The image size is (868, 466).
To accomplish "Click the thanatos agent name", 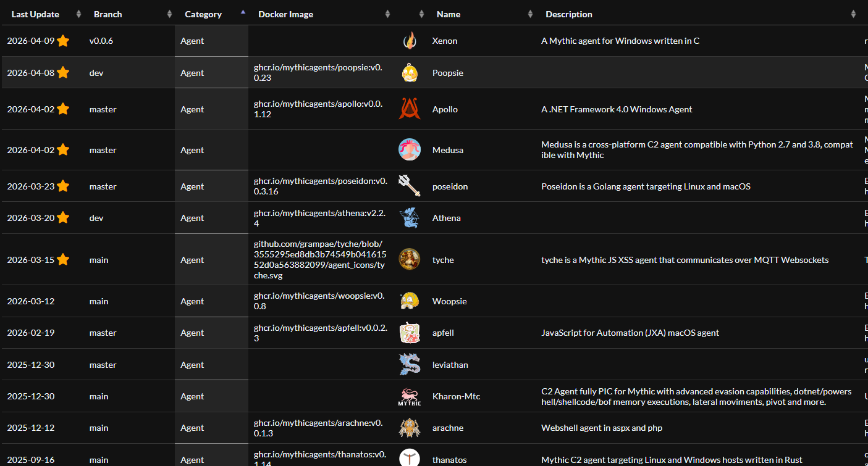I will coord(450,460).
